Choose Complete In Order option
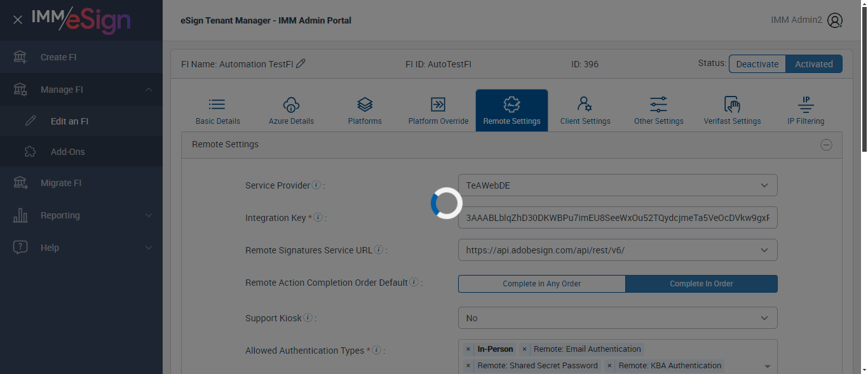This screenshot has width=868, height=374. click(x=702, y=284)
